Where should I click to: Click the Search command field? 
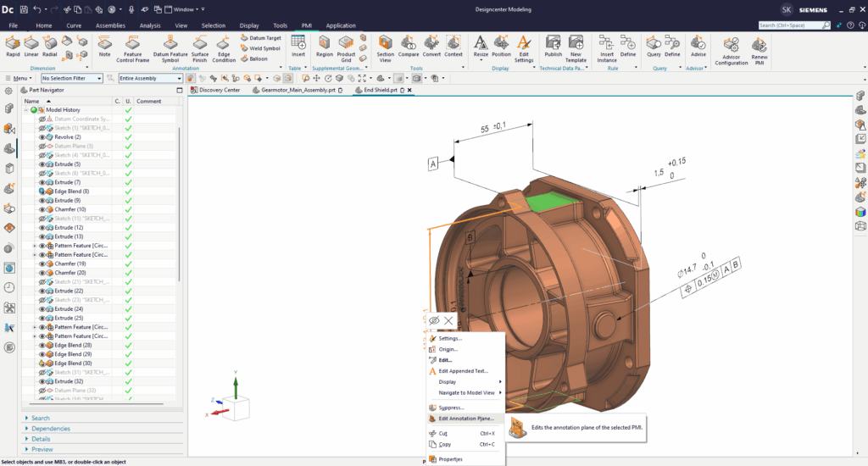(787, 25)
